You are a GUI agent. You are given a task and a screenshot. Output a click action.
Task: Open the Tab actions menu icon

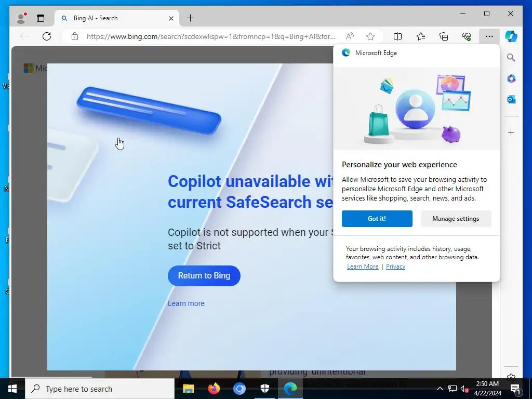point(41,18)
